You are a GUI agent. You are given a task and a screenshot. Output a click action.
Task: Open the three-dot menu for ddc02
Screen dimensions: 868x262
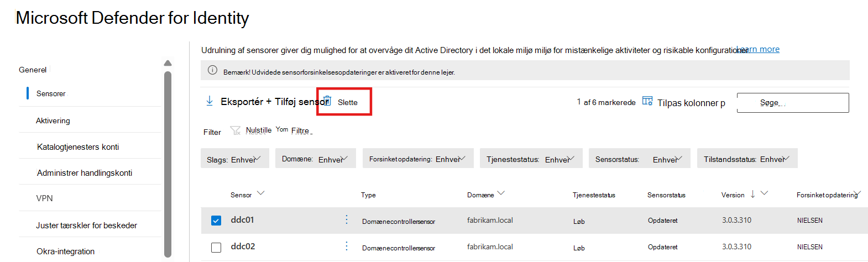coord(347,246)
